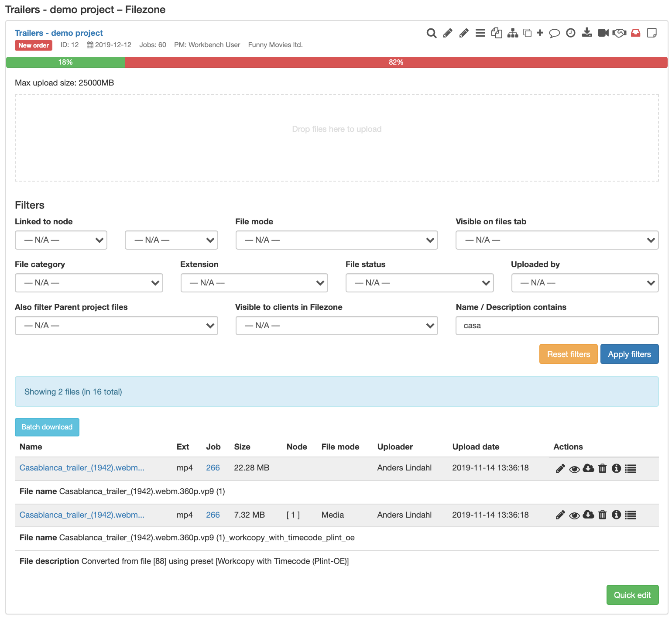Click the red 82% progress segment
Screen dimensions: 672x618
tap(396, 62)
